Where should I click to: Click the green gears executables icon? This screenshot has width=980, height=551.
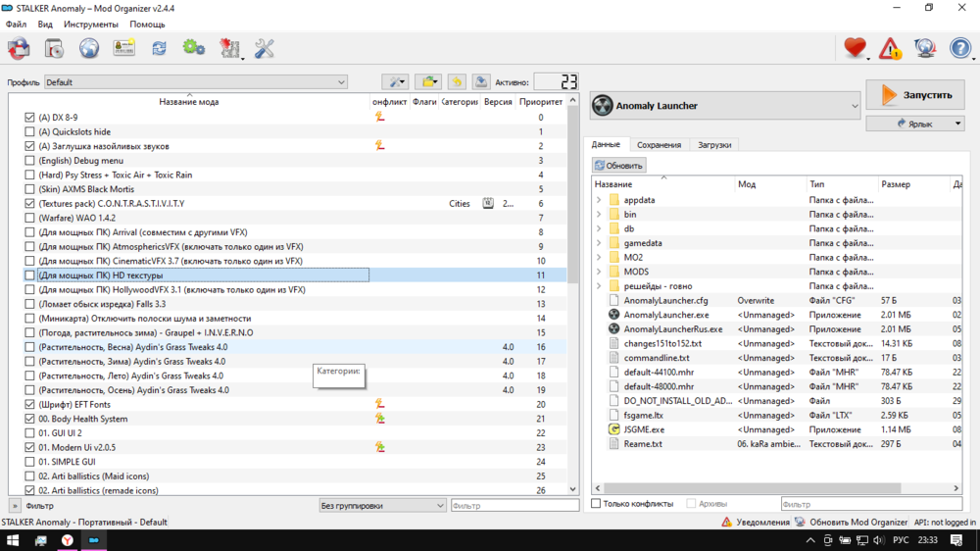(x=194, y=47)
